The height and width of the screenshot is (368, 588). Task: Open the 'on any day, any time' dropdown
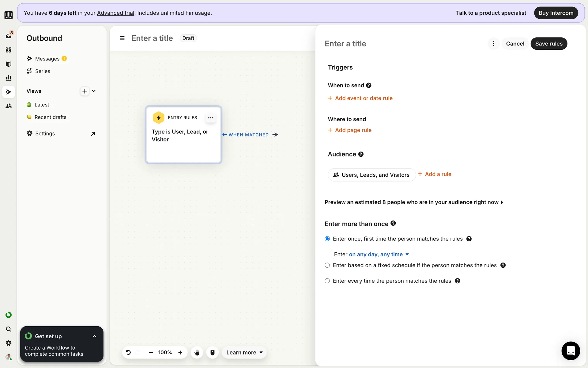point(379,254)
